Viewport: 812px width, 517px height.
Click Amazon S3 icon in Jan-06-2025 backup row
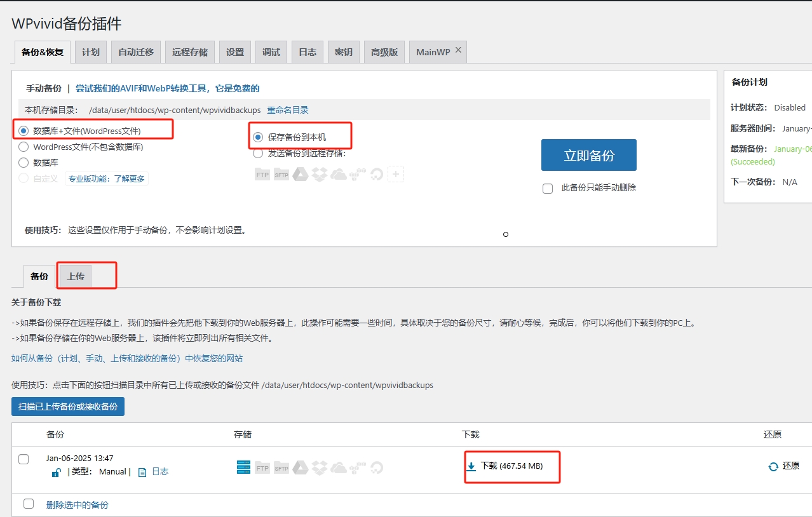point(358,467)
